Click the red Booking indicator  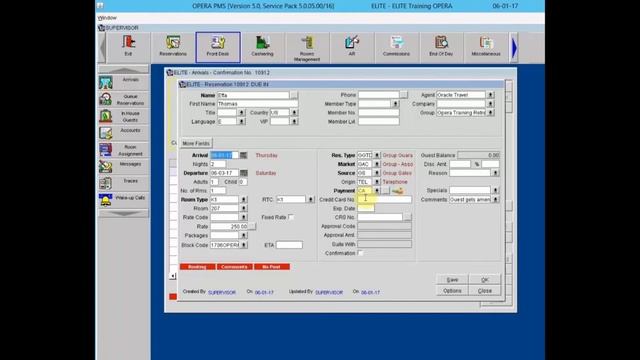pos(198,267)
